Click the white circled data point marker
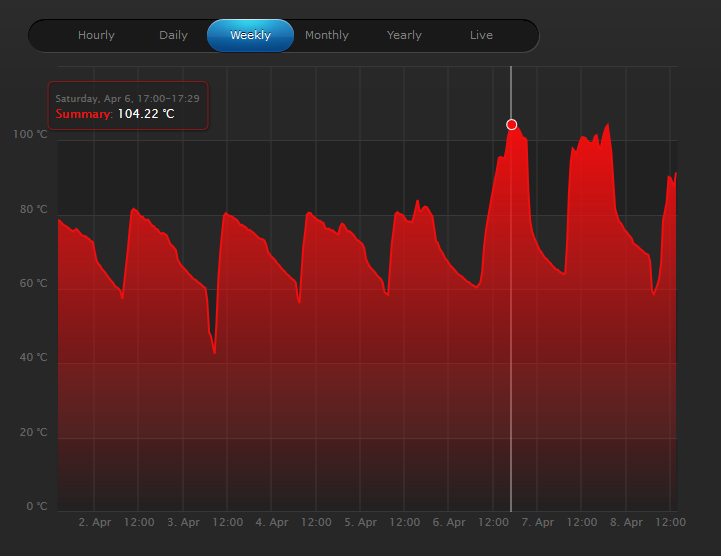The image size is (721, 556). [511, 125]
